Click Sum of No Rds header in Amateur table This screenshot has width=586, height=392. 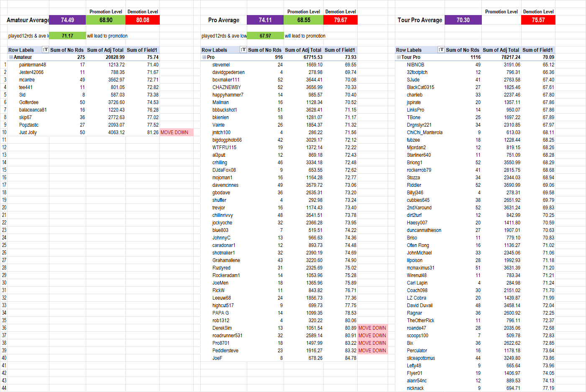(67, 50)
